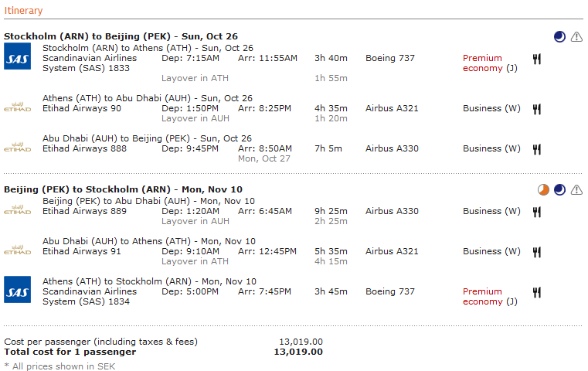The width and height of the screenshot is (588, 371).
Task: Click the meal icon for Etihad Airways 91
Action: coord(537,252)
